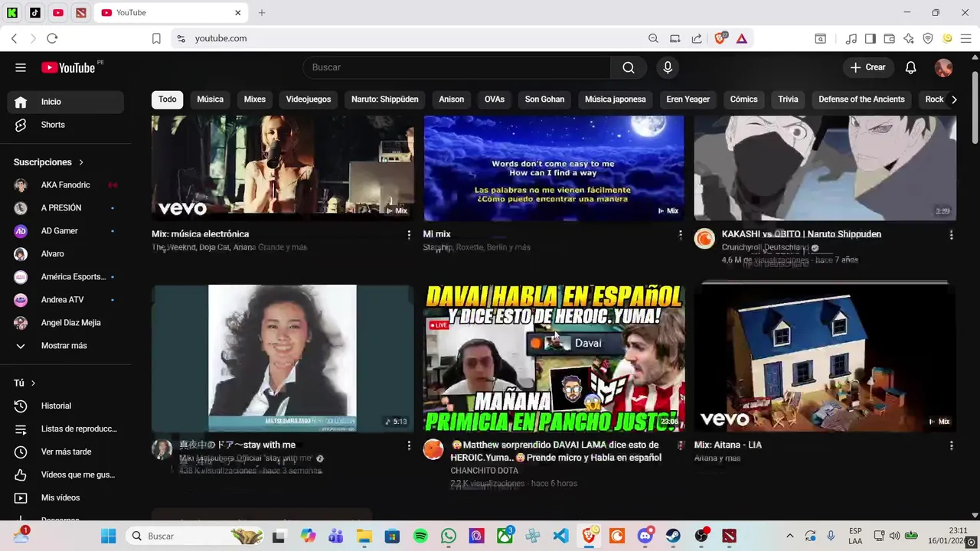980x551 pixels.
Task: Open options for stay with me video
Action: [409, 445]
